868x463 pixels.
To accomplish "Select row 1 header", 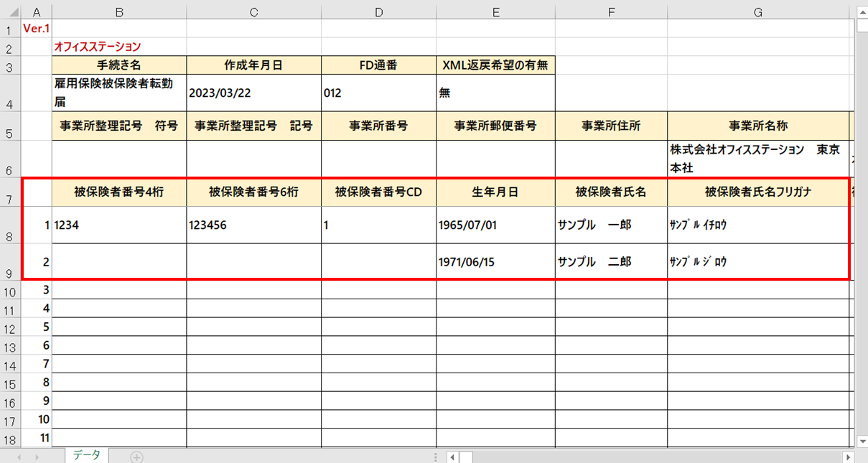I will 10,29.
